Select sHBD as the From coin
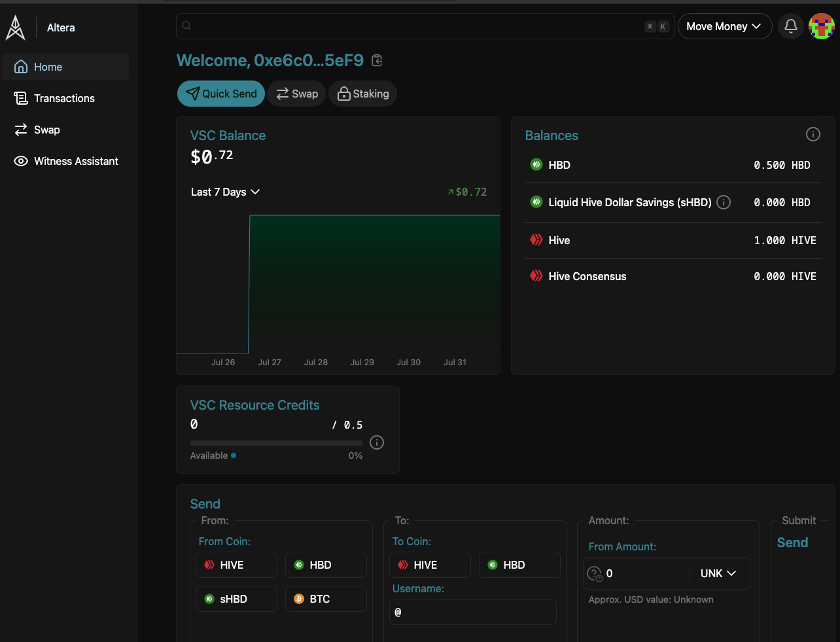Image resolution: width=840 pixels, height=642 pixels. pyautogui.click(x=236, y=599)
